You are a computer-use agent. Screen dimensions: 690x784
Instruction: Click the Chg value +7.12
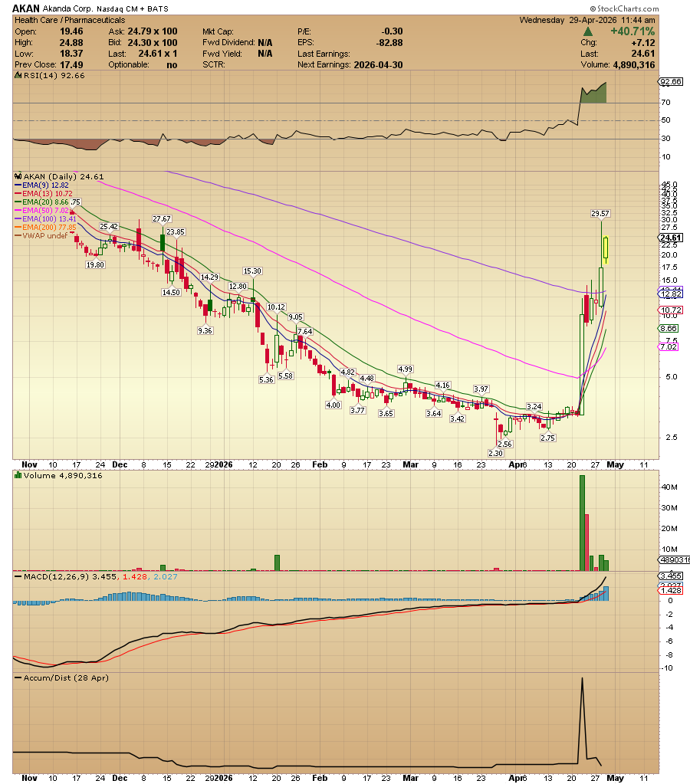(643, 43)
